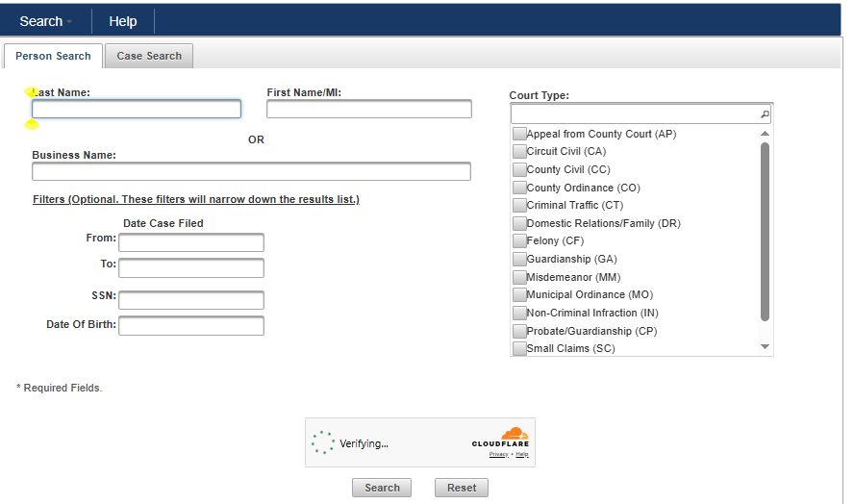
Task: Check Domestic Relations/Family (DR) option
Action: [519, 223]
